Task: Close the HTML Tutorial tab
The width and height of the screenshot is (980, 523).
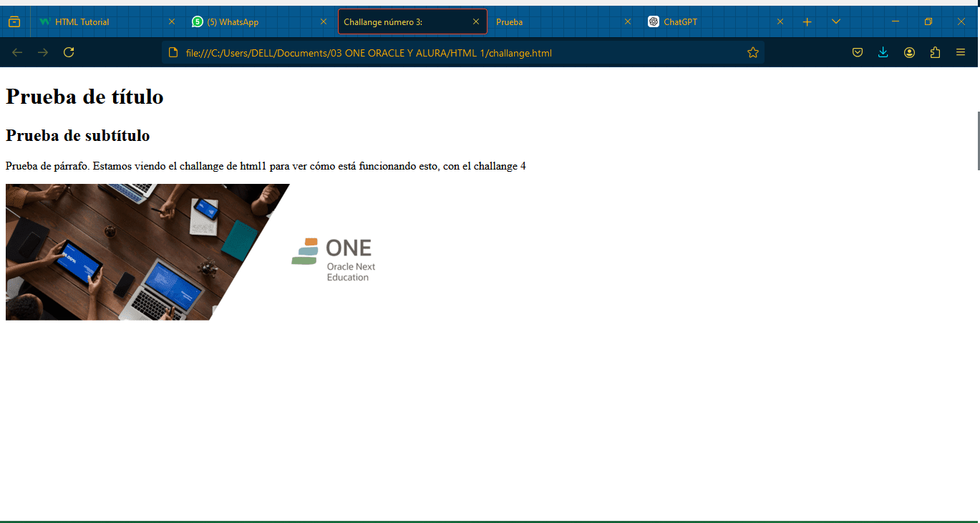Action: [x=172, y=22]
